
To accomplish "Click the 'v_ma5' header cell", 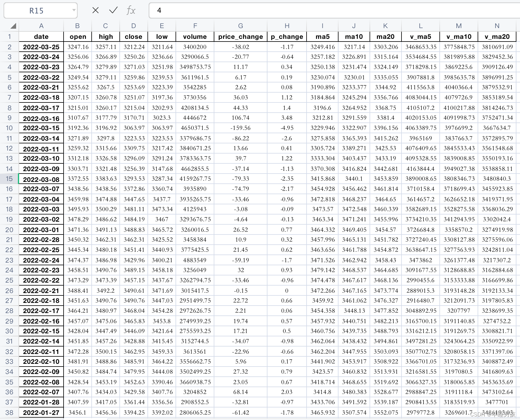I will pyautogui.click(x=421, y=36).
